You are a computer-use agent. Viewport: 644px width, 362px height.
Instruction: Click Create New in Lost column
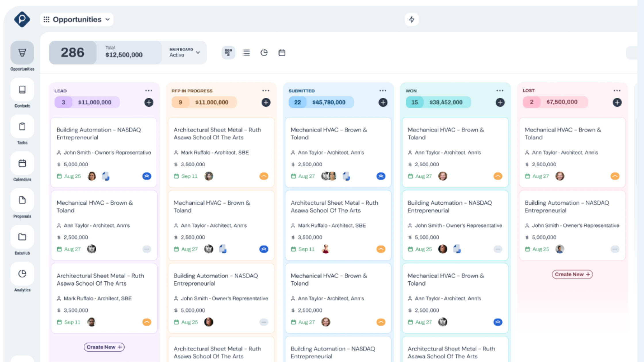click(x=572, y=274)
